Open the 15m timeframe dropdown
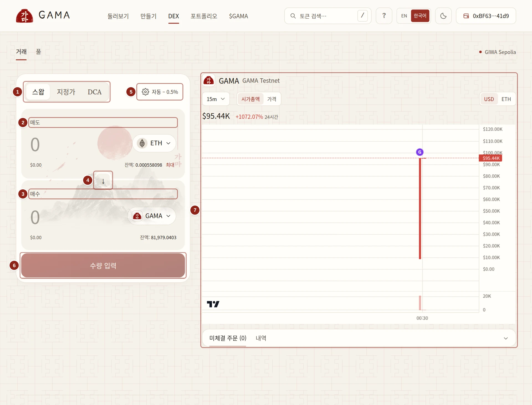The width and height of the screenshot is (532, 405). pos(216,99)
